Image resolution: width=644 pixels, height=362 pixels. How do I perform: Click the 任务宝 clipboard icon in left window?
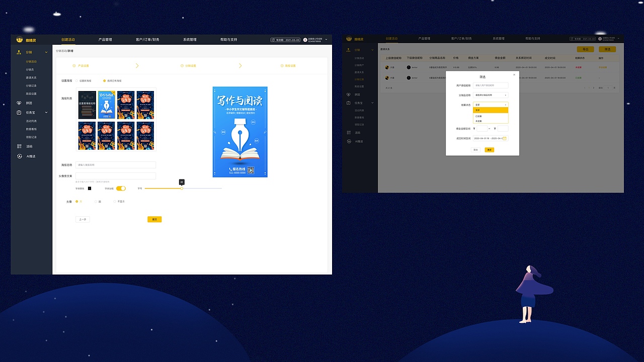[19, 113]
